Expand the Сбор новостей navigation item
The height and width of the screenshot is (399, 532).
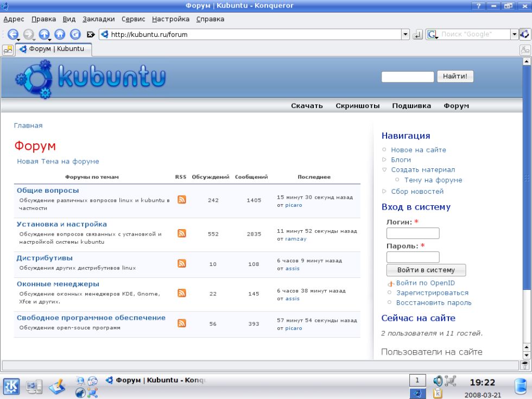tap(384, 191)
